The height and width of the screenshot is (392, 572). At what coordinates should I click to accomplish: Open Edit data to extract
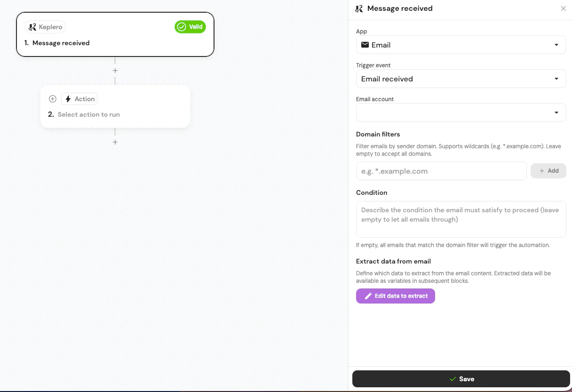click(x=395, y=296)
